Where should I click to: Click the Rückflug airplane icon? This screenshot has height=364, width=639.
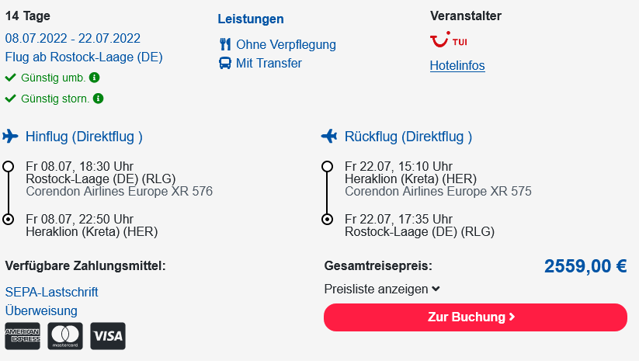click(x=329, y=136)
